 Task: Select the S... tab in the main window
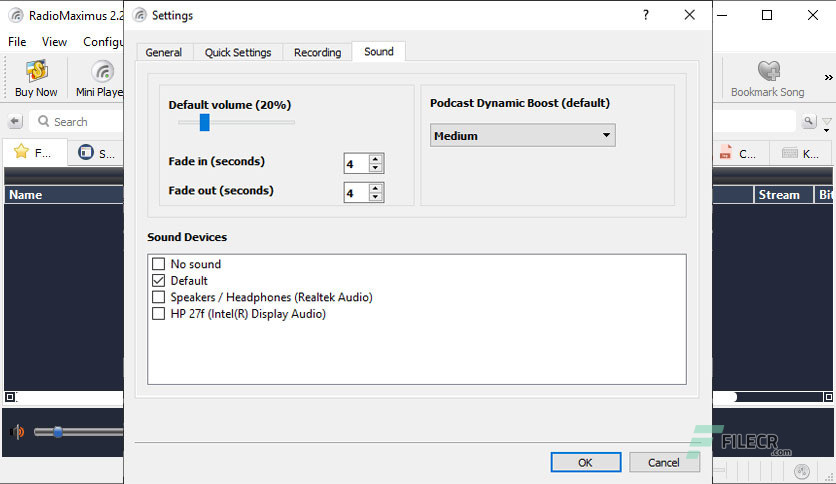click(x=96, y=153)
